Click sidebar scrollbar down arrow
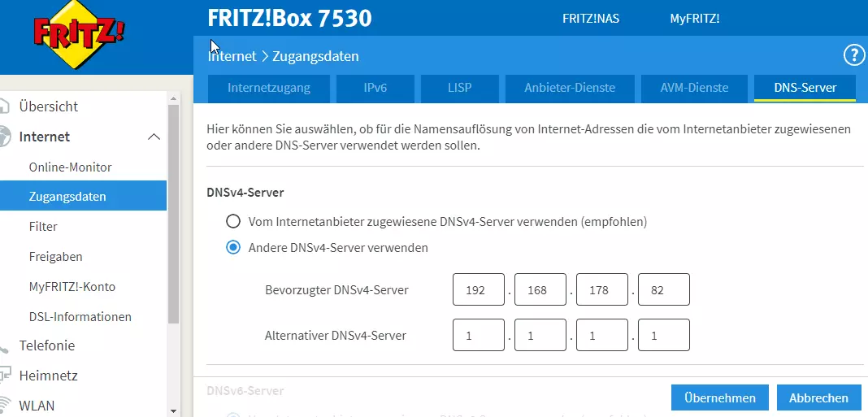The width and height of the screenshot is (868, 417). pos(173,411)
